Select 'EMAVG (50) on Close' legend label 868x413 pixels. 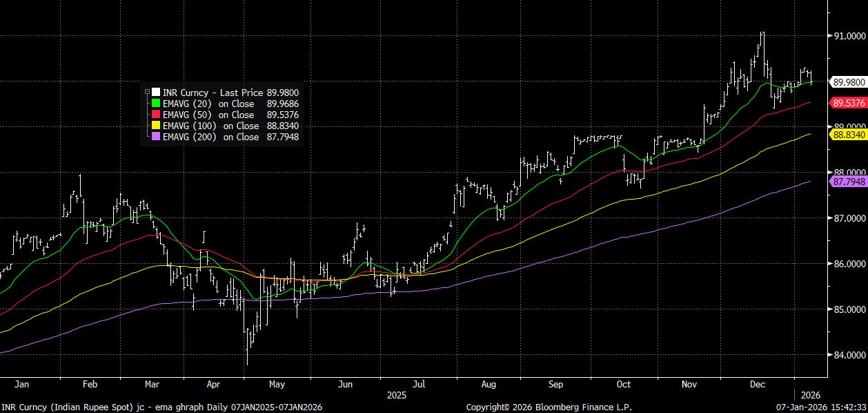(x=208, y=115)
